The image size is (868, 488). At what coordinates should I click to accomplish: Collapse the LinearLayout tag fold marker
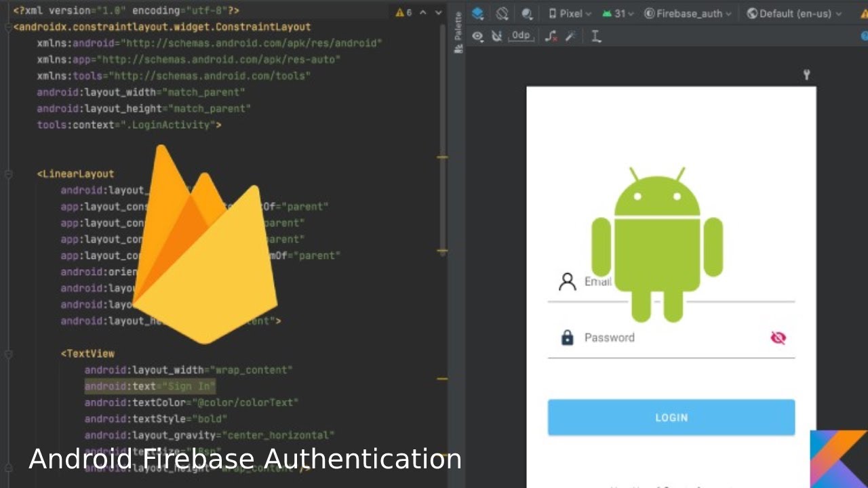click(8, 174)
